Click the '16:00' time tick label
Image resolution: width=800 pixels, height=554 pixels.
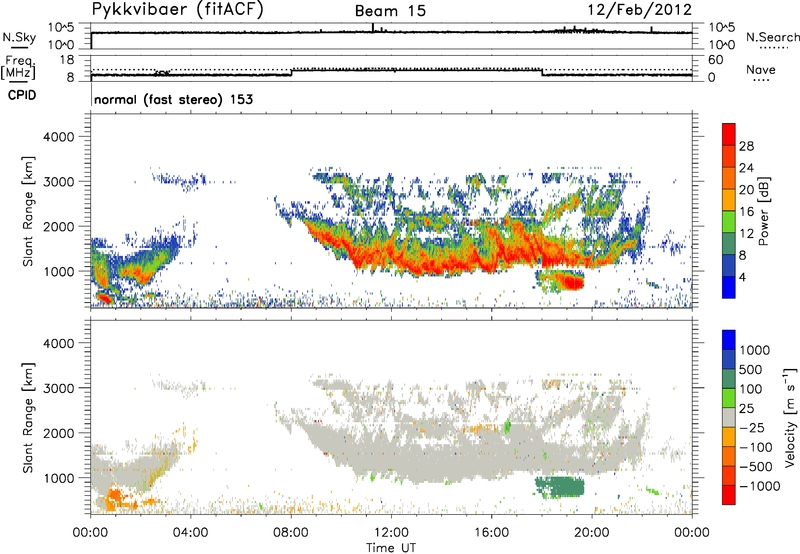491,533
